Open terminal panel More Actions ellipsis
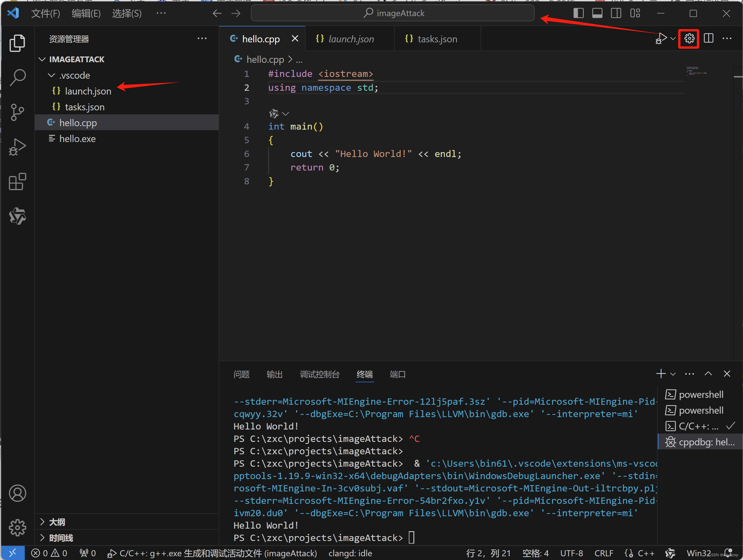 tap(689, 374)
